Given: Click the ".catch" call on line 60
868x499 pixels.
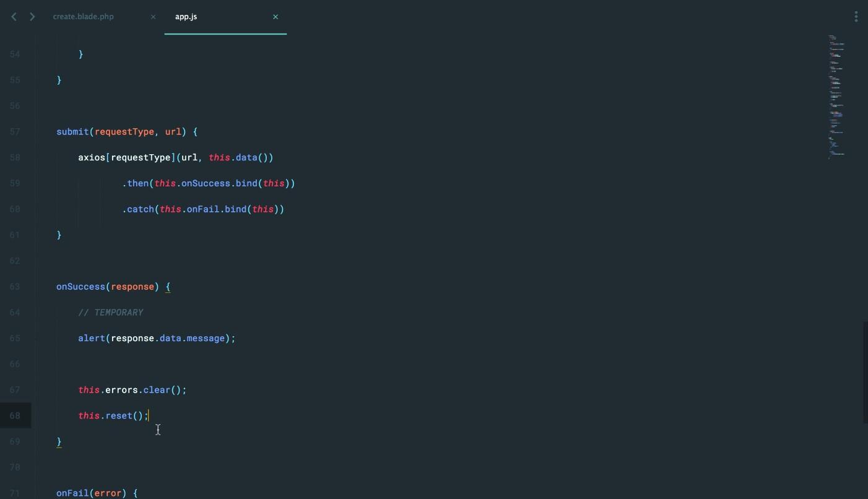Looking at the screenshot, I should [x=138, y=209].
